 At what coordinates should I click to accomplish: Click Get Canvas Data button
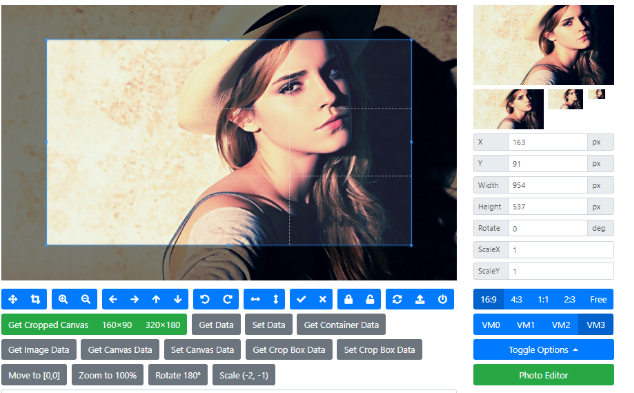(x=120, y=350)
